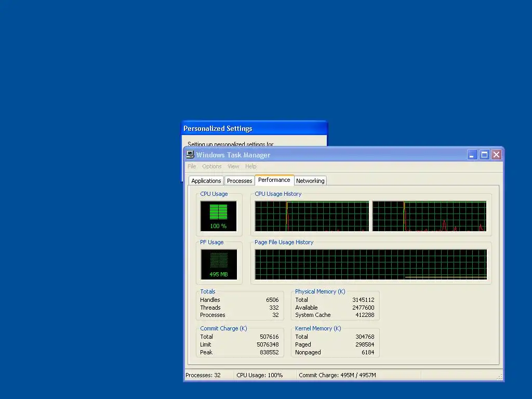This screenshot has height=399, width=532.
Task: Click the Handles value 6506
Action: click(272, 300)
